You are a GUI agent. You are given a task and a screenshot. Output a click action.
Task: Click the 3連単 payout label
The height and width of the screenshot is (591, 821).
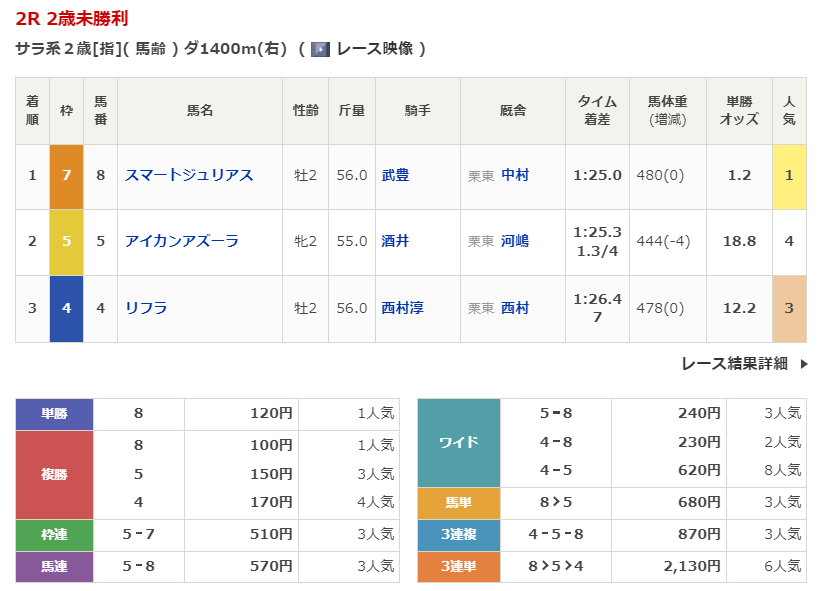click(x=458, y=567)
